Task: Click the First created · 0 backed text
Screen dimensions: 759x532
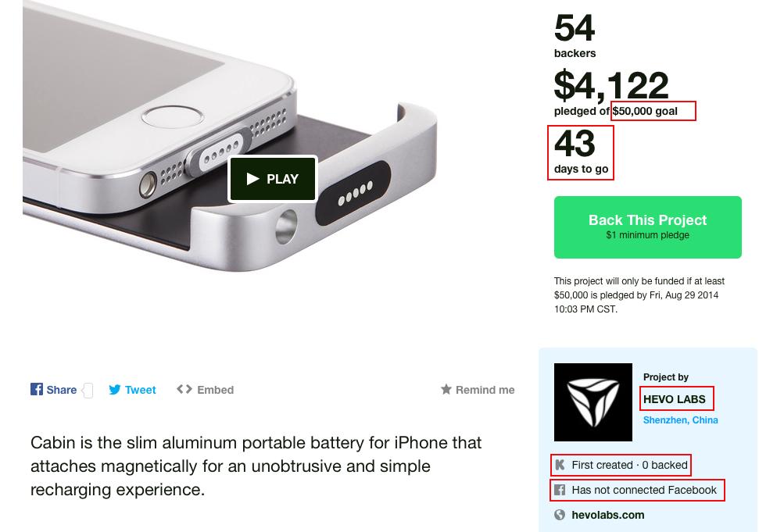Action: 629,465
